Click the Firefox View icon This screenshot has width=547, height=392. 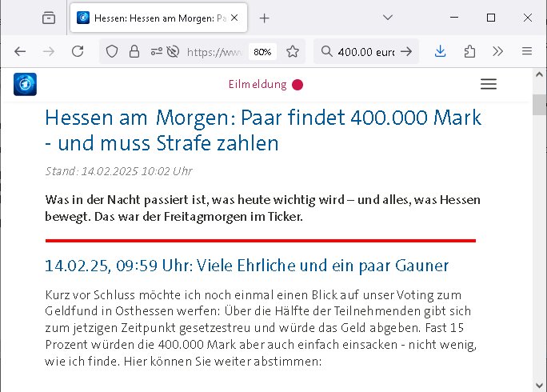pos(49,18)
